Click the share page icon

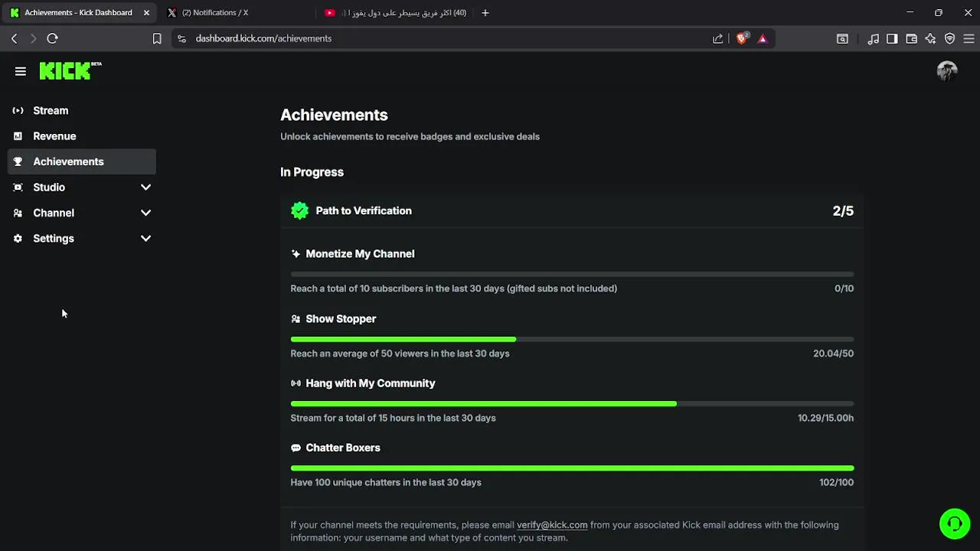pos(717,38)
